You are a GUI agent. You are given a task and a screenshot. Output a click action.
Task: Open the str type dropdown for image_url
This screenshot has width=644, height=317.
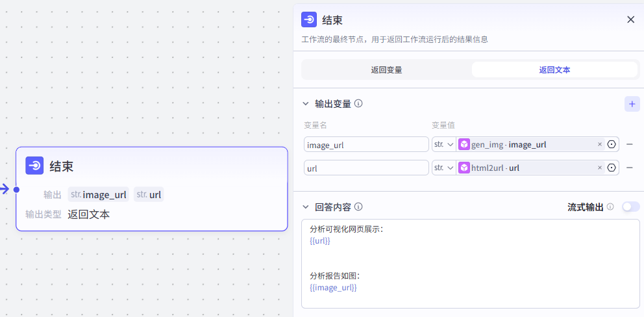(443, 144)
